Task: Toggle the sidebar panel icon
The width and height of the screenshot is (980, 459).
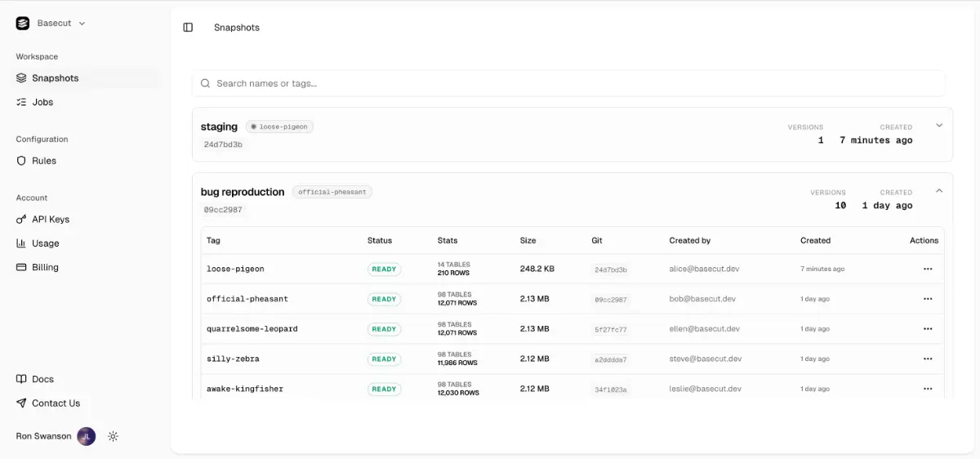Action: tap(188, 27)
